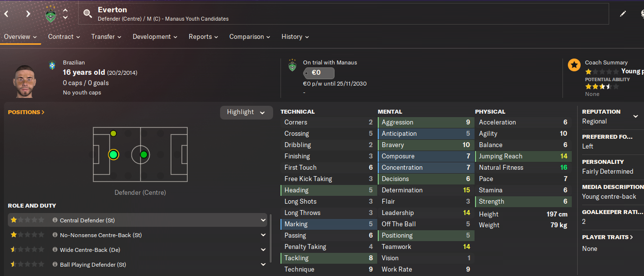
Task: Open the Development tab menu
Action: click(x=155, y=37)
